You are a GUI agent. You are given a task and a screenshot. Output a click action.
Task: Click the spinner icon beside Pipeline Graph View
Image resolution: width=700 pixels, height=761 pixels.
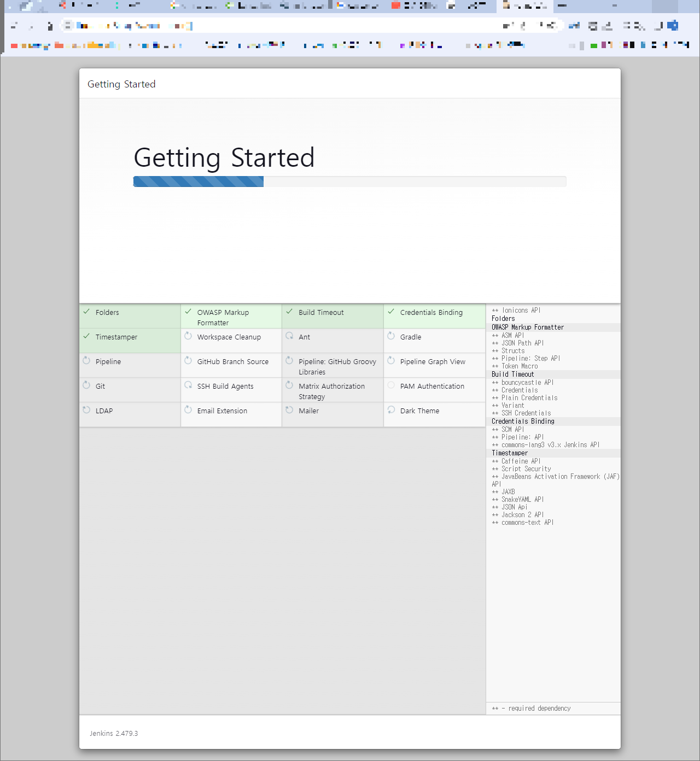(x=391, y=360)
